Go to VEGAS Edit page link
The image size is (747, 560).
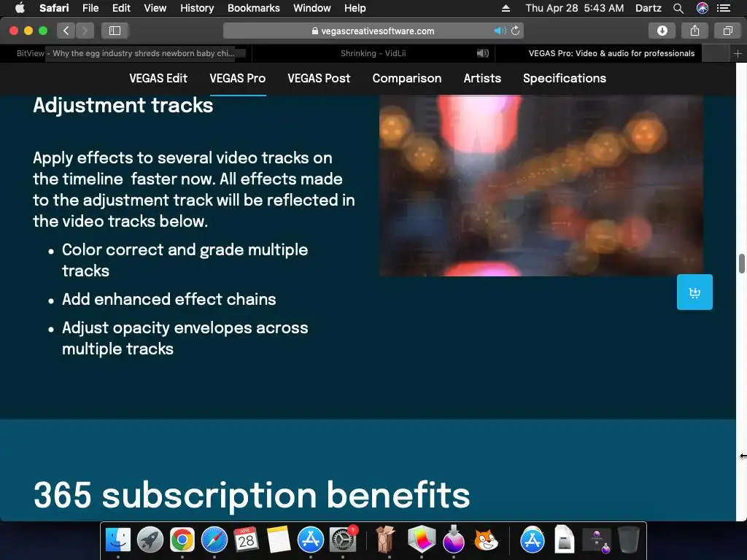(x=158, y=78)
